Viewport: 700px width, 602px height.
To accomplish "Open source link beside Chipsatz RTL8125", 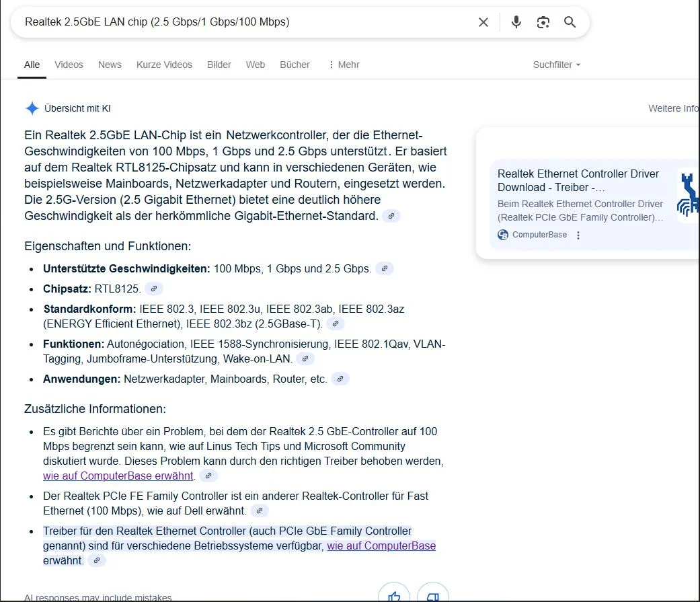I will point(153,289).
